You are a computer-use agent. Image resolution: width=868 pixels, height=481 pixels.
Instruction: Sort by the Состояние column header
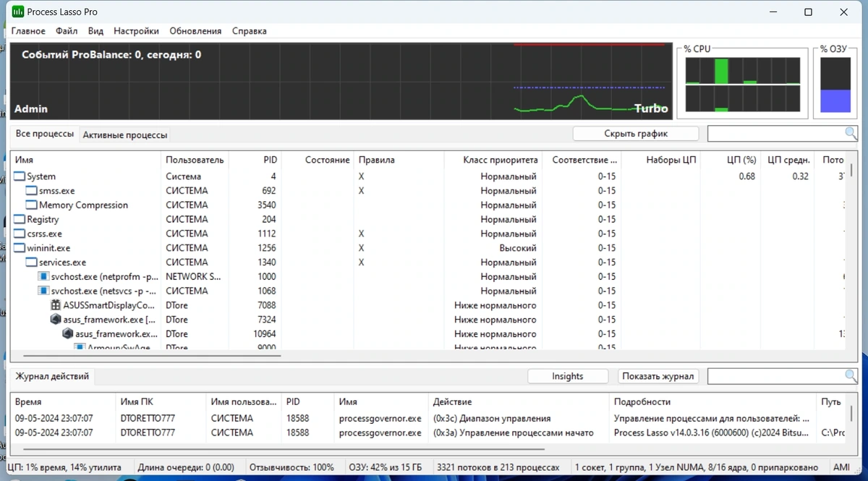(x=318, y=160)
